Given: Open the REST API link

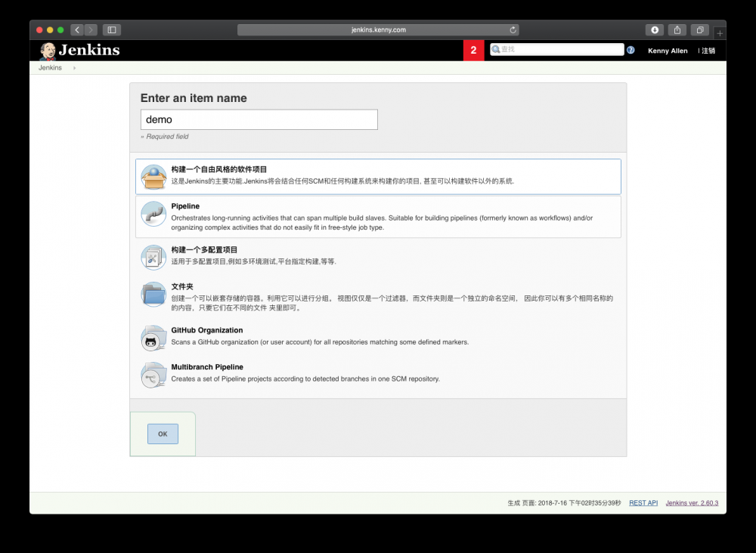Looking at the screenshot, I should click(x=643, y=502).
